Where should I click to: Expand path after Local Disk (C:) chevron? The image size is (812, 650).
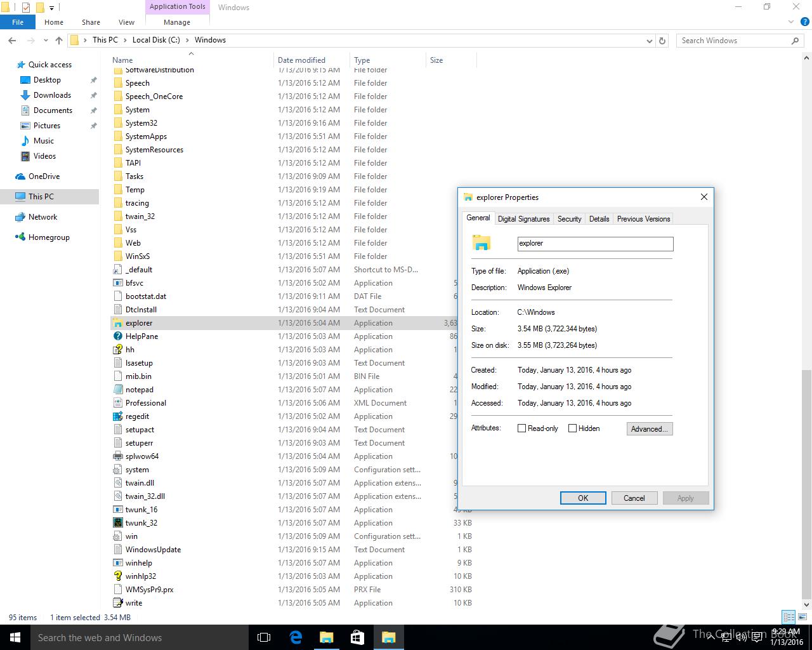[x=187, y=40]
